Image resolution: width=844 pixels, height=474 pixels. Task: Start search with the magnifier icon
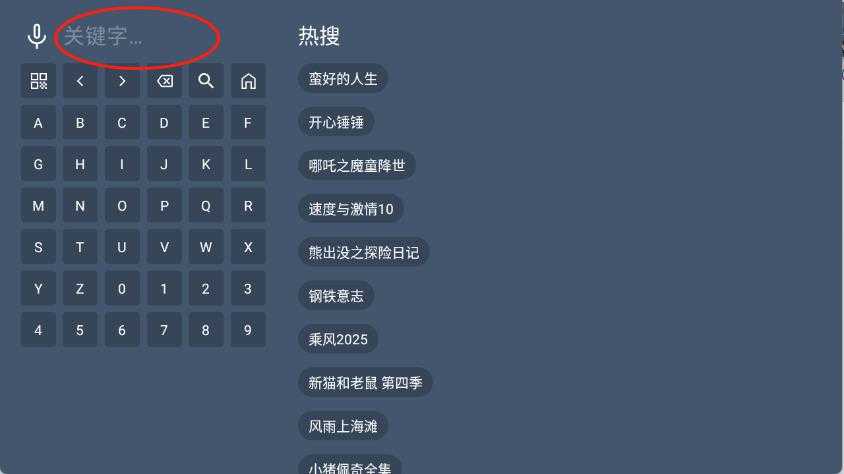[x=206, y=81]
